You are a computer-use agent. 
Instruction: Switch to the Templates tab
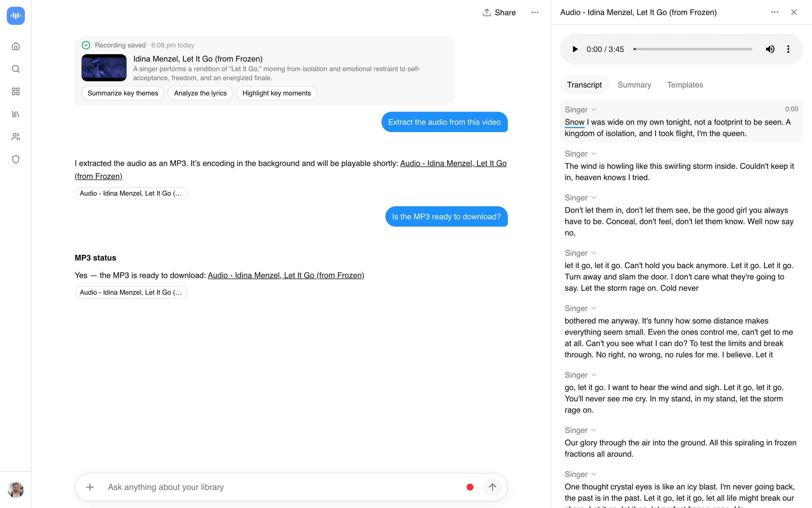685,85
